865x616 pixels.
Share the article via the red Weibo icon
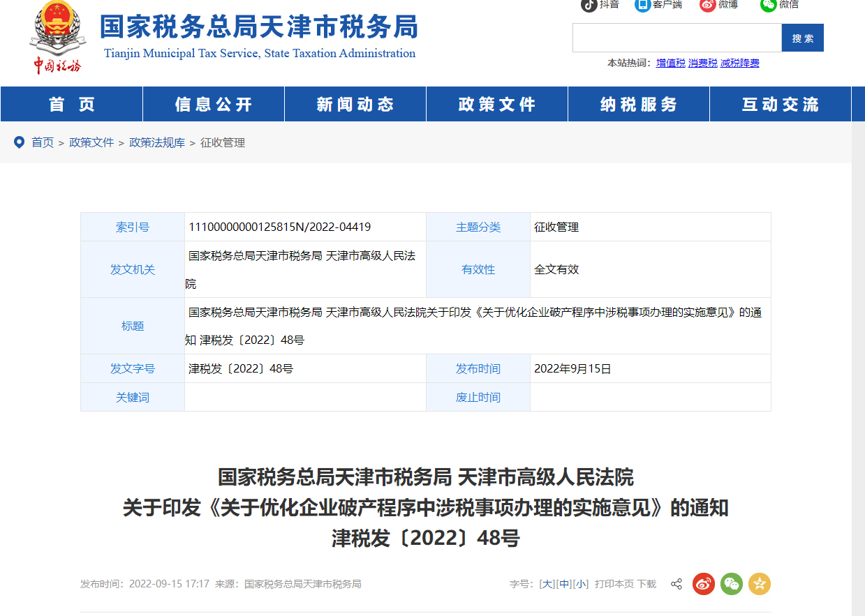(x=703, y=584)
